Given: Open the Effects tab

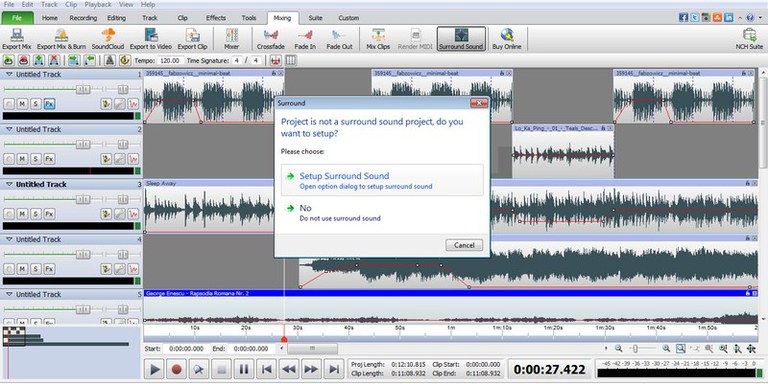Looking at the screenshot, I should (x=216, y=18).
